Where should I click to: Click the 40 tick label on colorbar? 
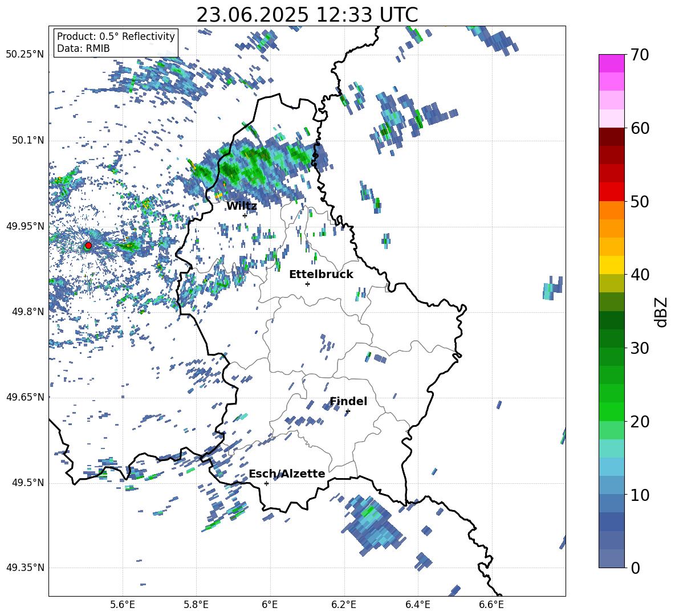click(x=640, y=275)
